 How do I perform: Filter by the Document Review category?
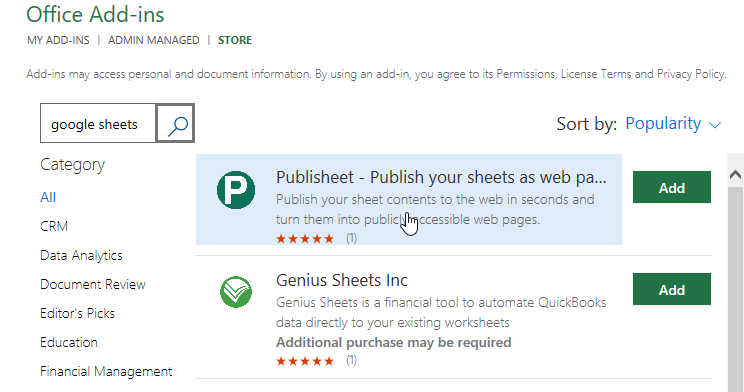93,284
